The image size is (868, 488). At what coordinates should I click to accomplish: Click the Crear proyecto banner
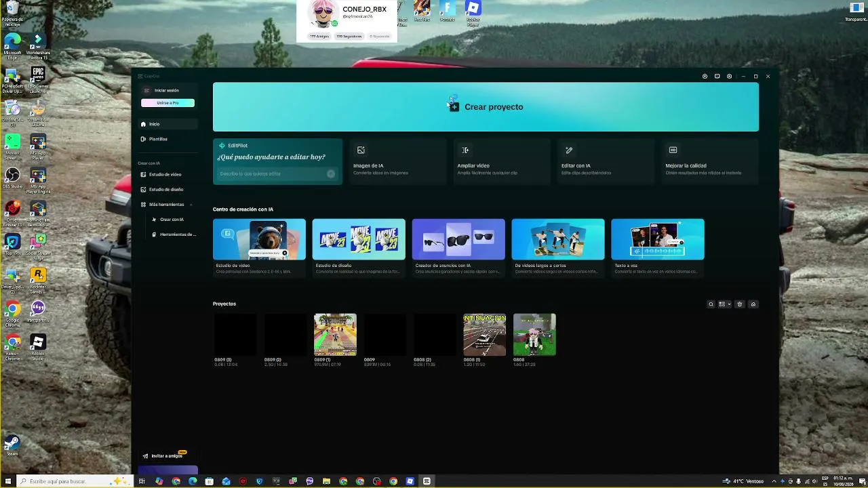pos(486,107)
